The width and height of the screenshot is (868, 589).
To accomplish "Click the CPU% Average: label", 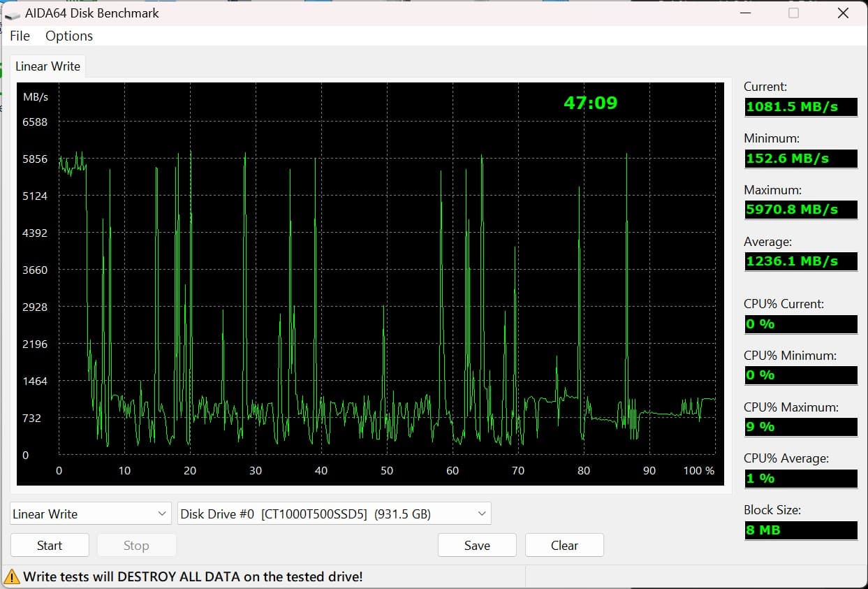I will [786, 458].
